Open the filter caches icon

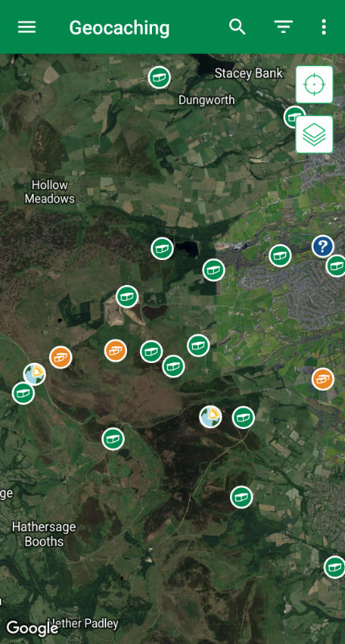coord(283,27)
